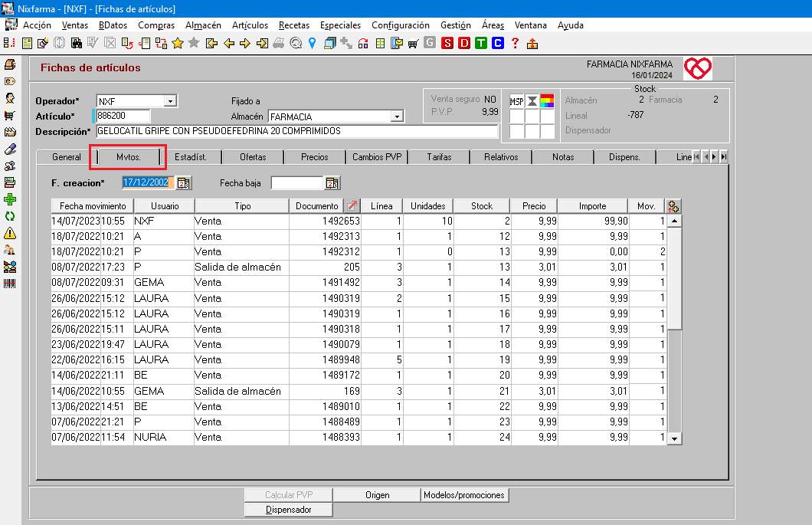The height and width of the screenshot is (525, 812).
Task: Click the green refresh arrows sidebar icon
Action: 10,217
